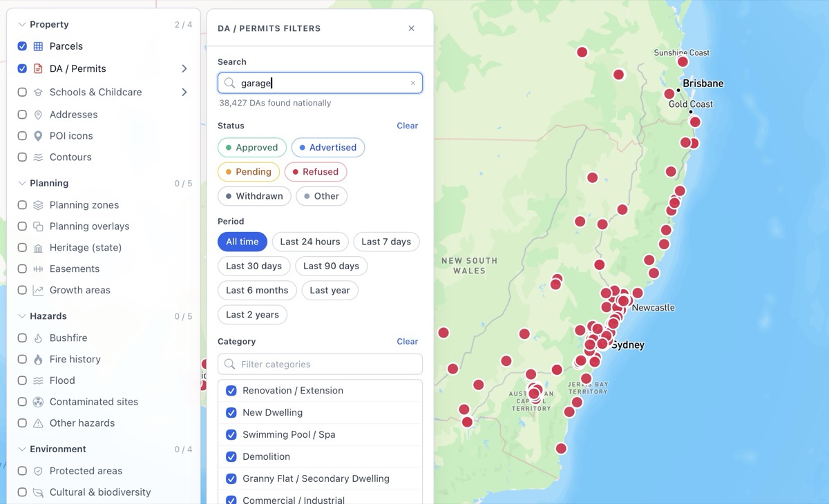Click the Contaminated sites radiation icon
829x504 pixels.
[38, 402]
